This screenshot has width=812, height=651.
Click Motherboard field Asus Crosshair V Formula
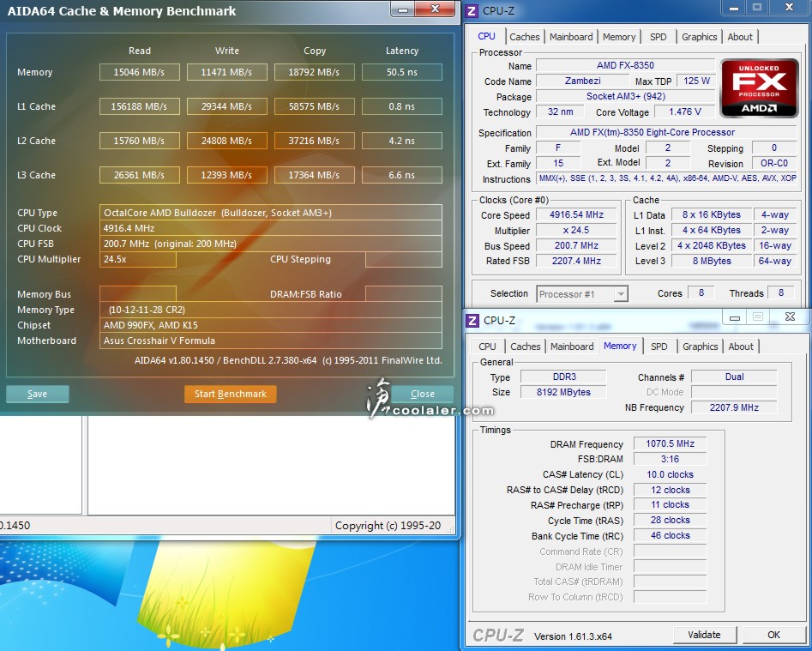pos(271,341)
